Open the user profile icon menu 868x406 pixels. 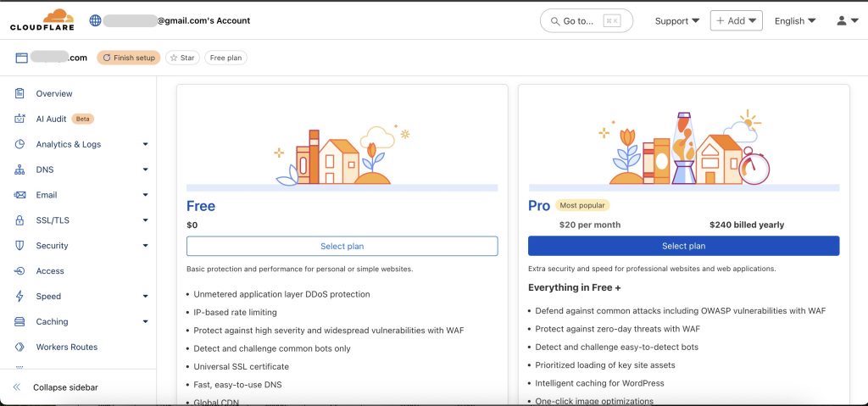(847, 20)
